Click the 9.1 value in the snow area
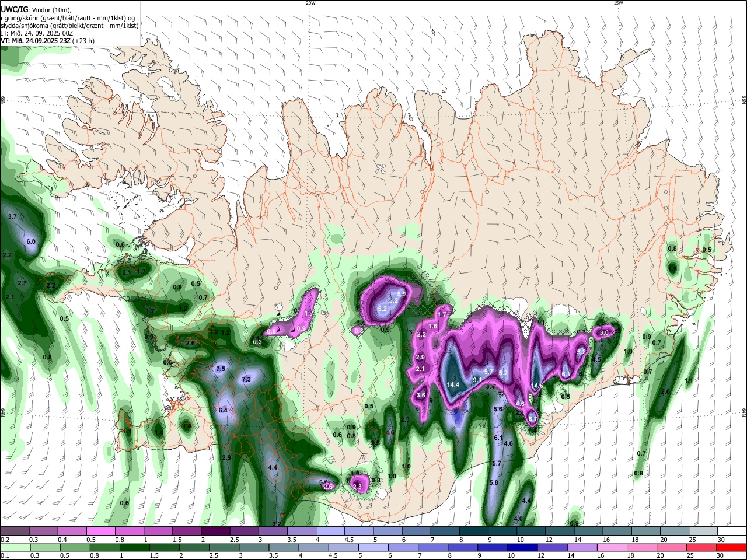The width and height of the screenshot is (747, 560). [477, 380]
